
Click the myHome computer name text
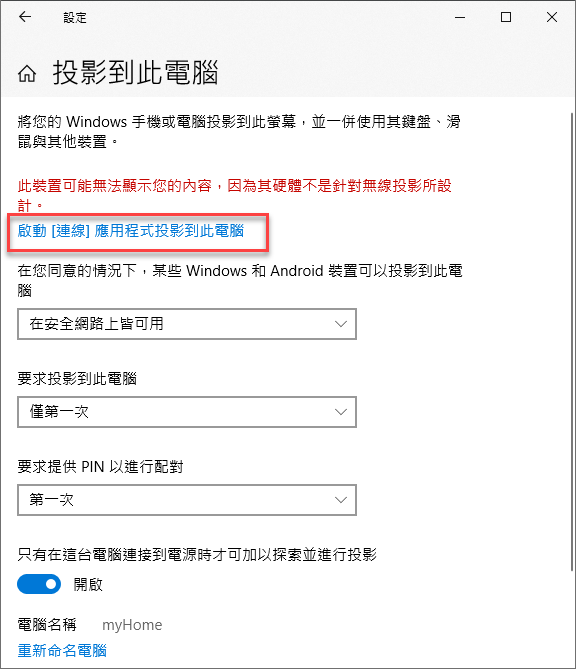tap(132, 625)
